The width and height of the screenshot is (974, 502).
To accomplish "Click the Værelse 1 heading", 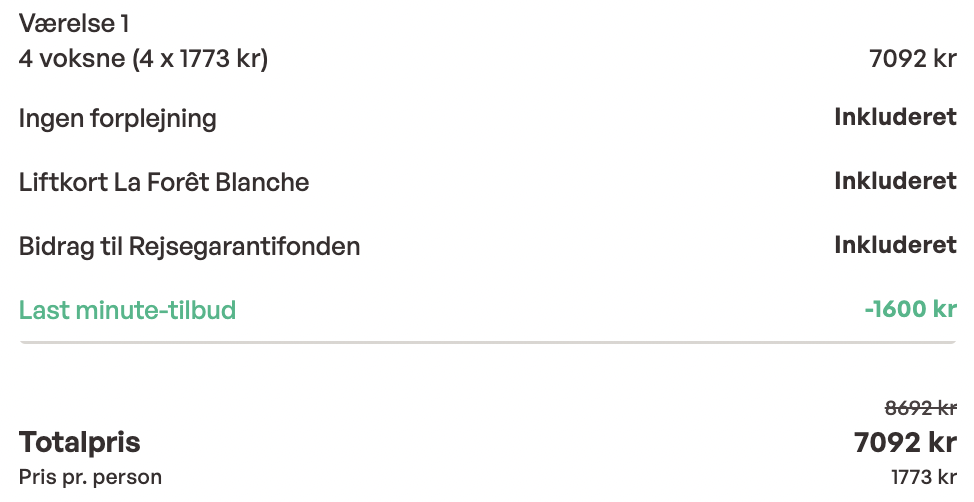I will tap(74, 23).
